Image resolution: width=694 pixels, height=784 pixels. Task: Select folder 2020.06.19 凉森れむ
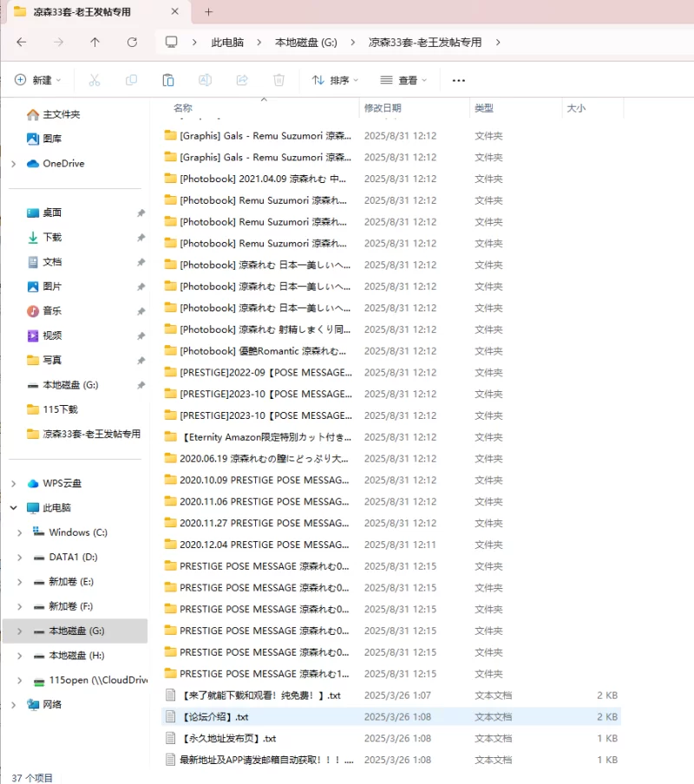click(x=264, y=459)
